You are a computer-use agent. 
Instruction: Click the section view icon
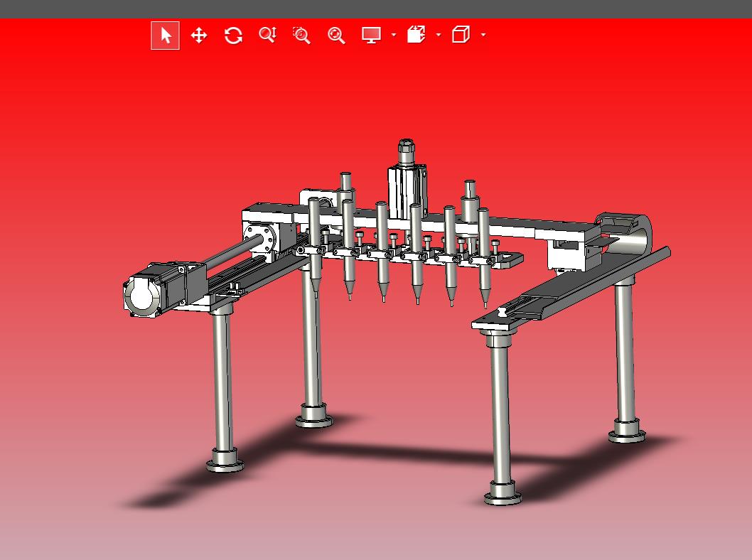tap(417, 35)
